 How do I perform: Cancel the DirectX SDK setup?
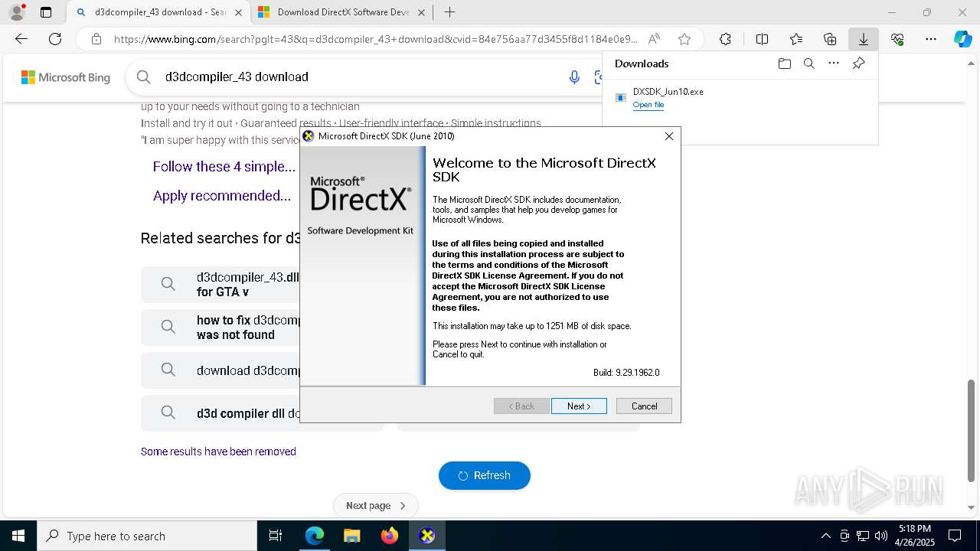pyautogui.click(x=644, y=406)
